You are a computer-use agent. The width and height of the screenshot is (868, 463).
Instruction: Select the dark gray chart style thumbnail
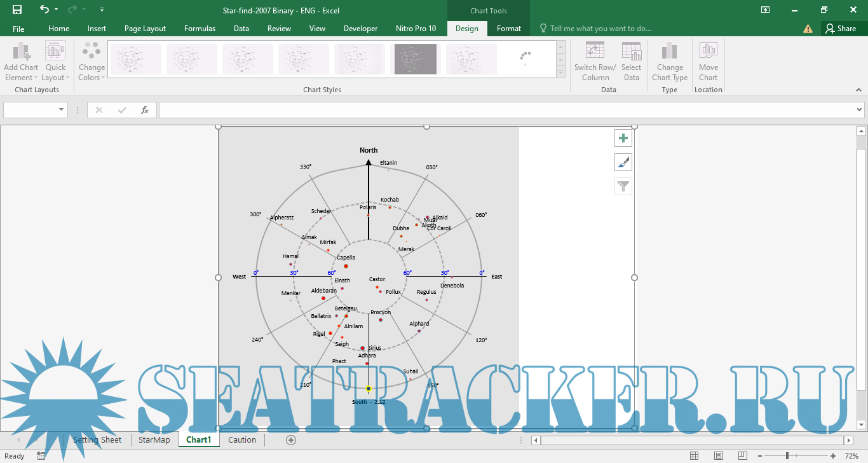[x=415, y=59]
